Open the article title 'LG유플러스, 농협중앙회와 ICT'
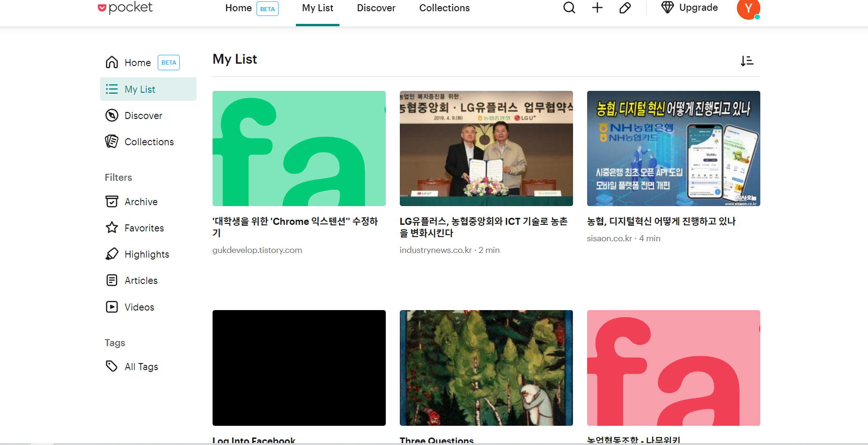 tap(484, 227)
